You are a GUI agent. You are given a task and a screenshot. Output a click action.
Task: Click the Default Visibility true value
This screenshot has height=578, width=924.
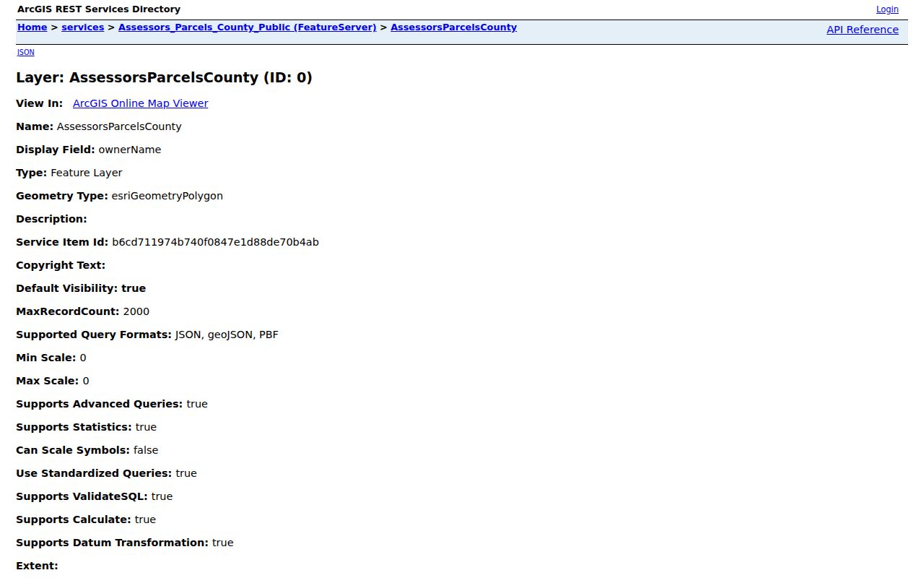[134, 288]
